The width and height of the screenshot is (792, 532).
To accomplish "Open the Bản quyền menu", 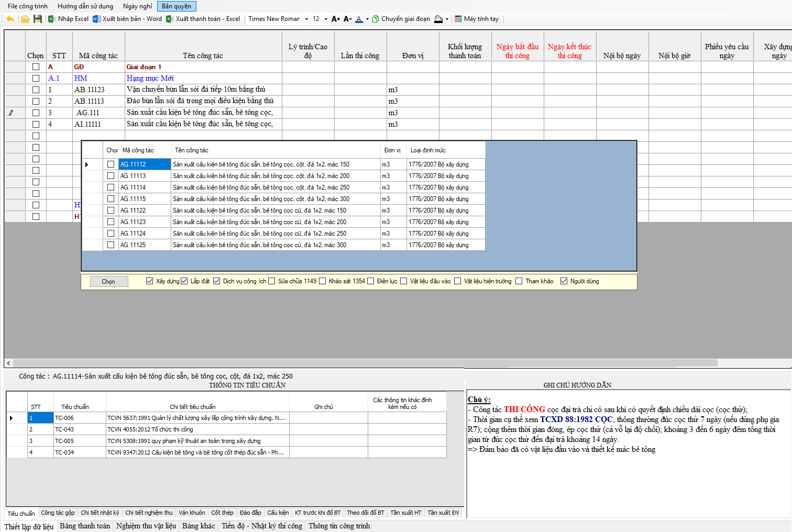I will [x=177, y=6].
